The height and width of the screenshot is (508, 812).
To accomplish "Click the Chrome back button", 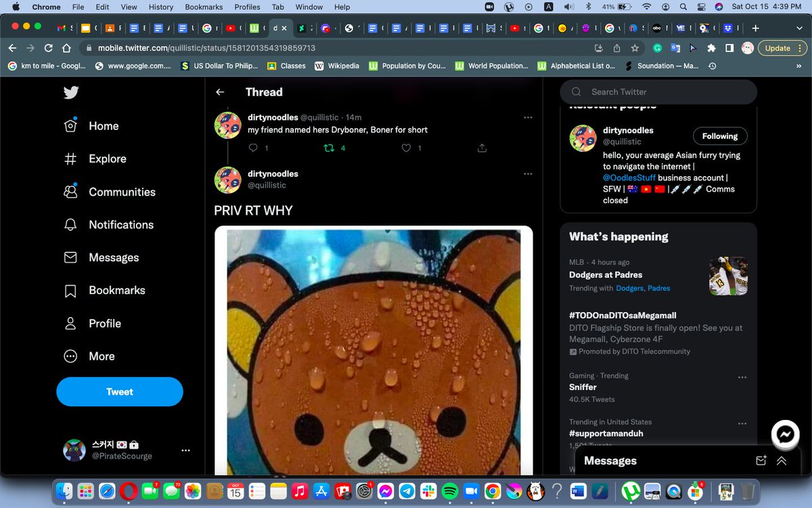I will coord(12,48).
